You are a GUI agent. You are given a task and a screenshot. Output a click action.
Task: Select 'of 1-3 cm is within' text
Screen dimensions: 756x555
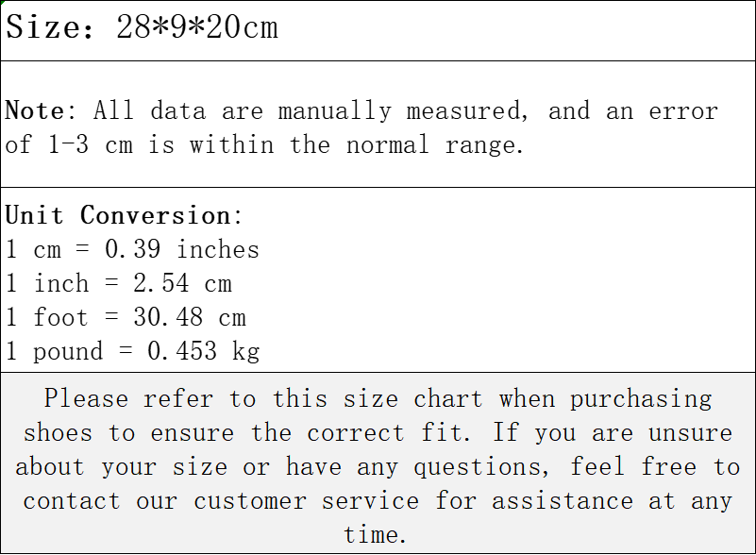tap(140, 144)
